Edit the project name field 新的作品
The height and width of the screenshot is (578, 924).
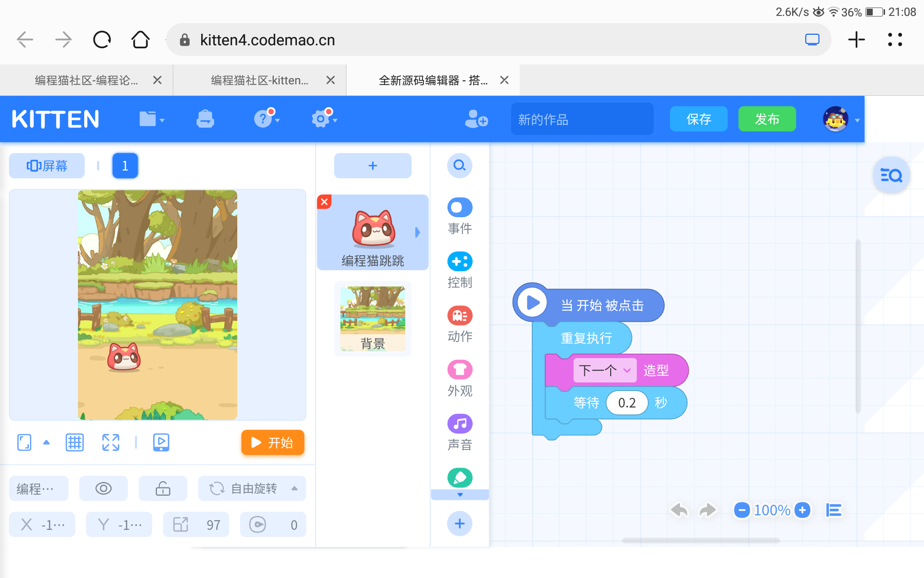[582, 119]
